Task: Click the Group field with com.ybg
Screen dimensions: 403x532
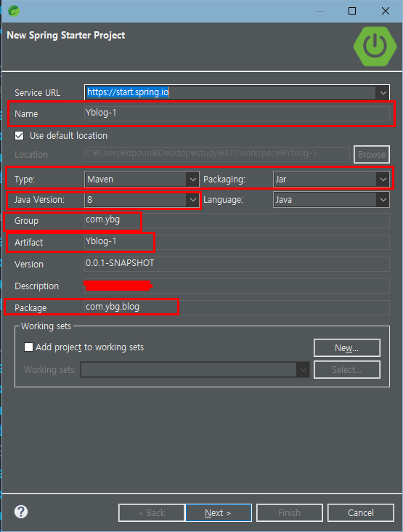Action: click(x=237, y=220)
